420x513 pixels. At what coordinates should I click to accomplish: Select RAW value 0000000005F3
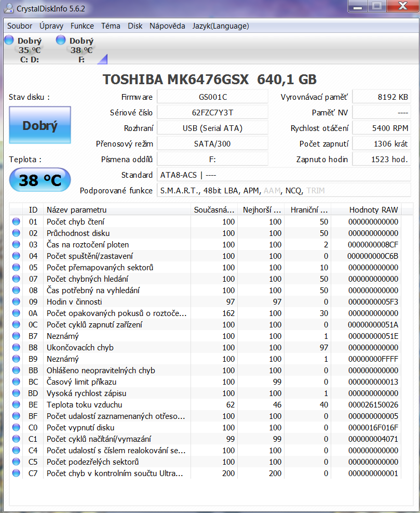[373, 301]
